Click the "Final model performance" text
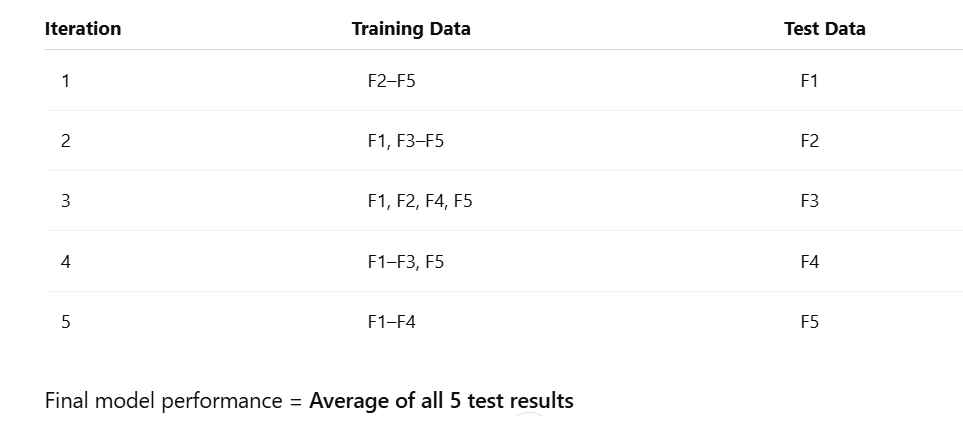The image size is (963, 432). click(163, 401)
